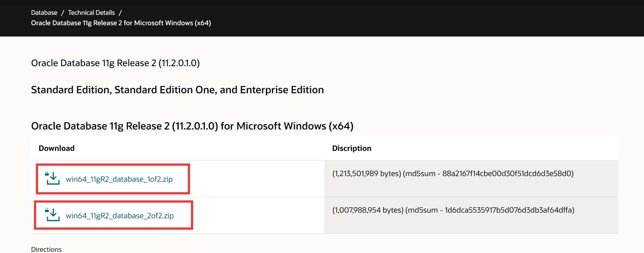Open the win64_11gR2_database_2of2.zip download link
Image resolution: width=644 pixels, height=253 pixels.
coord(120,216)
